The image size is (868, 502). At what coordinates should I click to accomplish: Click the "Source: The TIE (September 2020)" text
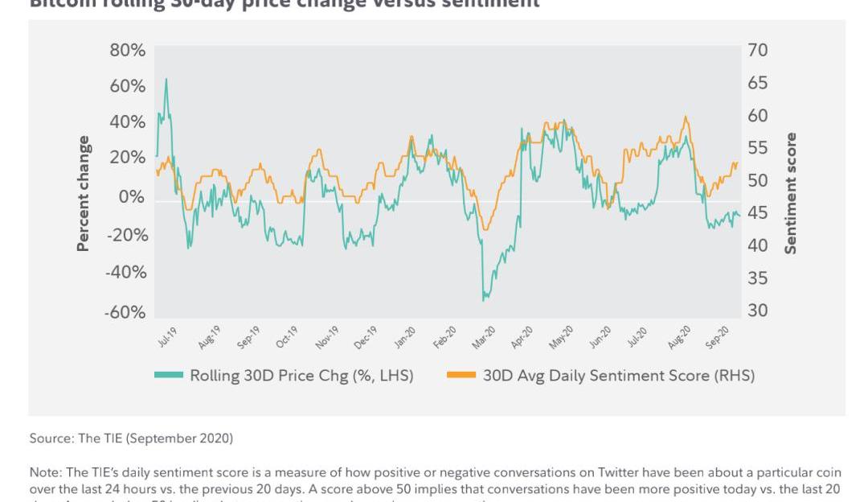tap(131, 438)
